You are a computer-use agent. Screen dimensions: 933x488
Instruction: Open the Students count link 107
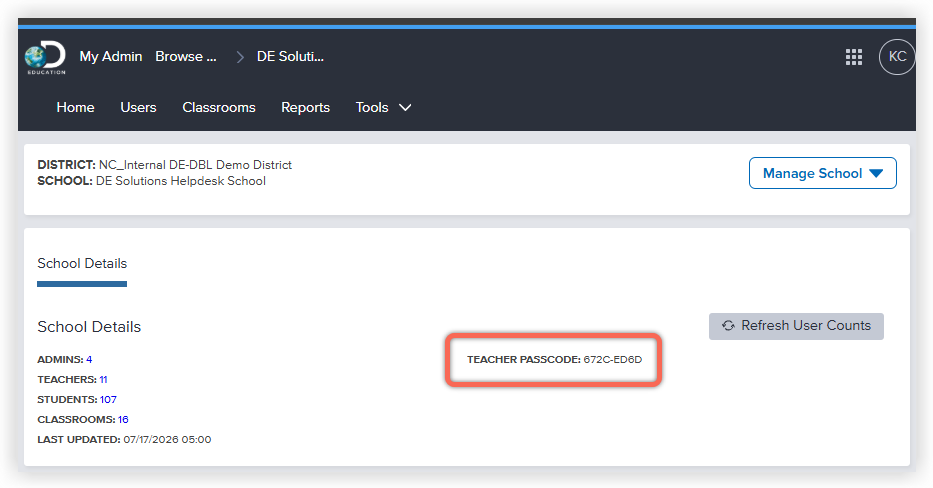click(x=108, y=399)
